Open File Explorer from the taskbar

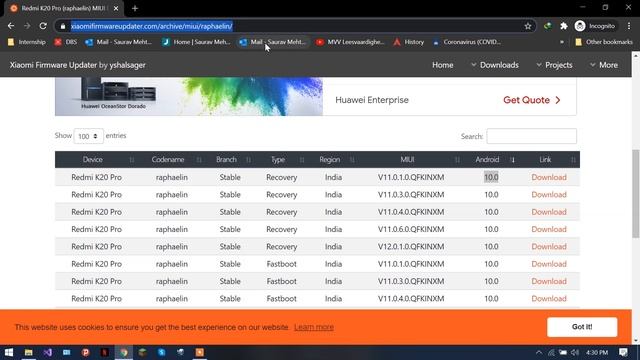[x=28, y=352]
